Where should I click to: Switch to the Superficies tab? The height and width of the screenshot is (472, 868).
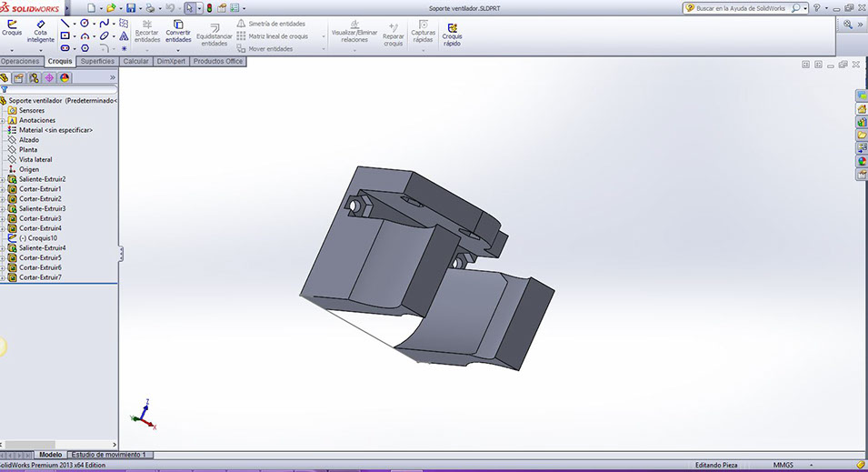coord(97,62)
